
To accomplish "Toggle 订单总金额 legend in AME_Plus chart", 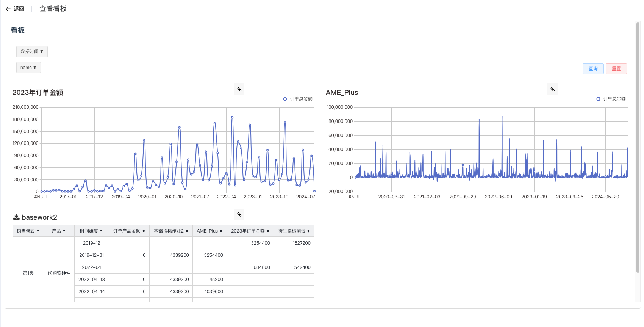I will 610,99.
